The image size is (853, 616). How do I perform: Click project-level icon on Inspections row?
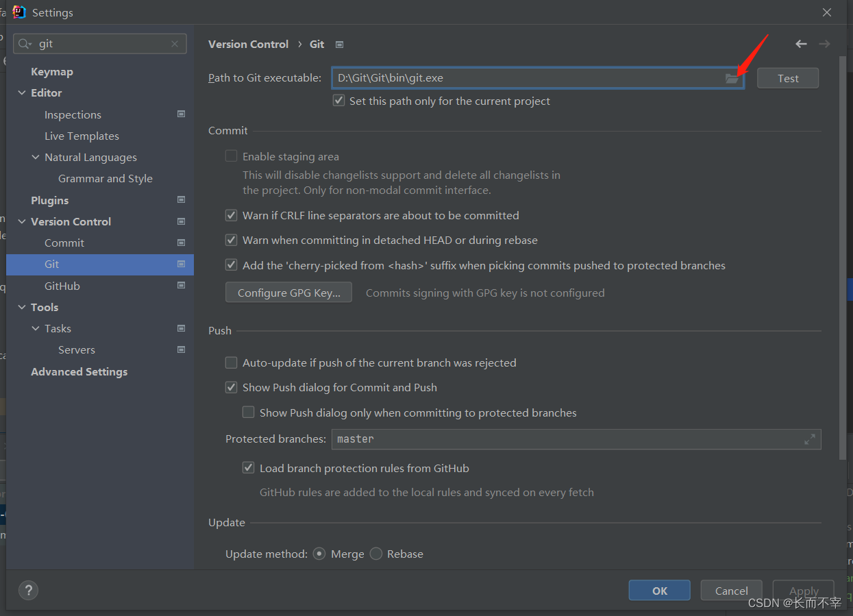point(181,114)
